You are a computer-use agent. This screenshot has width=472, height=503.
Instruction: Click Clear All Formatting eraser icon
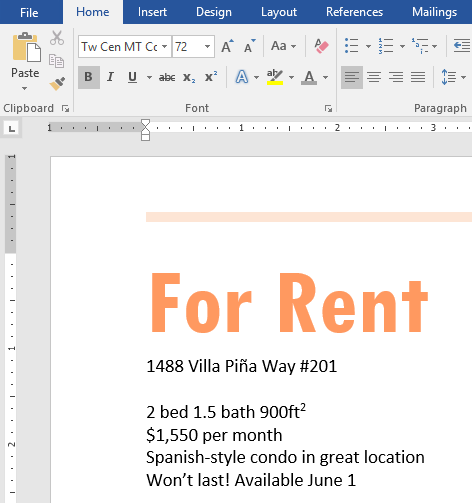click(321, 46)
